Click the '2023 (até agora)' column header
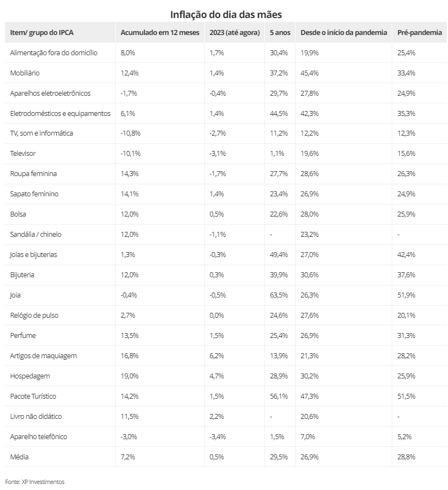This screenshot has height=490, width=448. (234, 32)
